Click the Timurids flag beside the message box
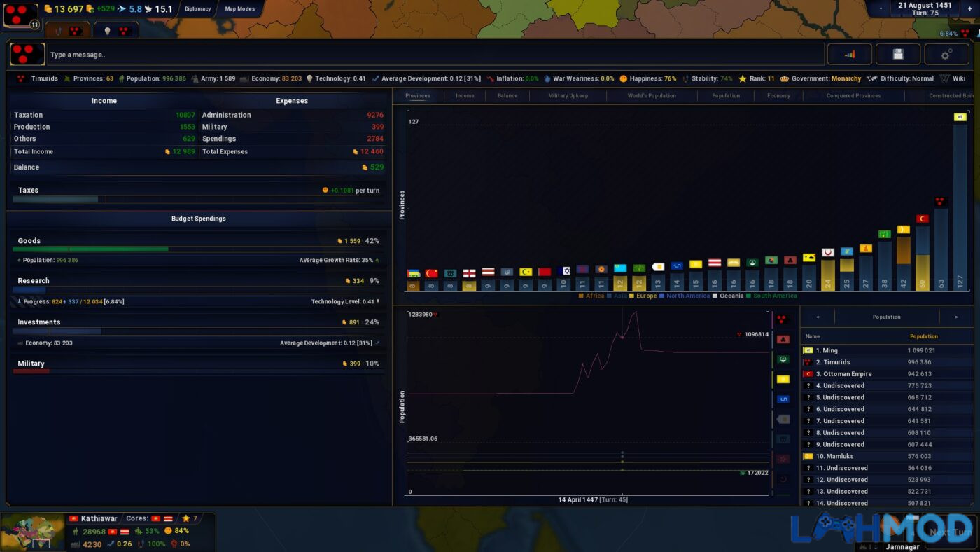The width and height of the screenshot is (980, 552). (27, 54)
